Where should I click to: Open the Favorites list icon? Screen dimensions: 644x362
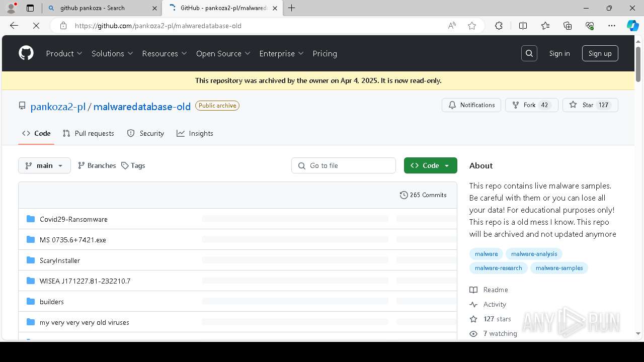(x=545, y=26)
